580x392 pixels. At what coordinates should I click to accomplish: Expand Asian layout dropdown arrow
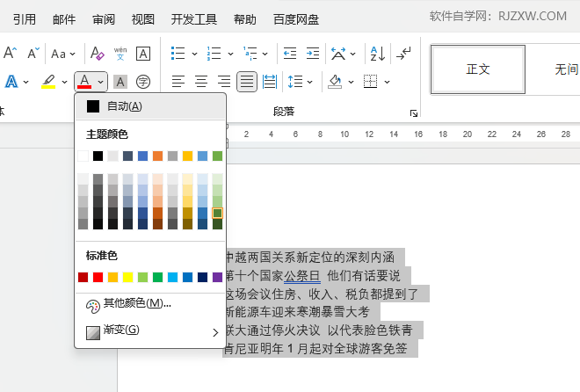pyautogui.click(x=353, y=54)
